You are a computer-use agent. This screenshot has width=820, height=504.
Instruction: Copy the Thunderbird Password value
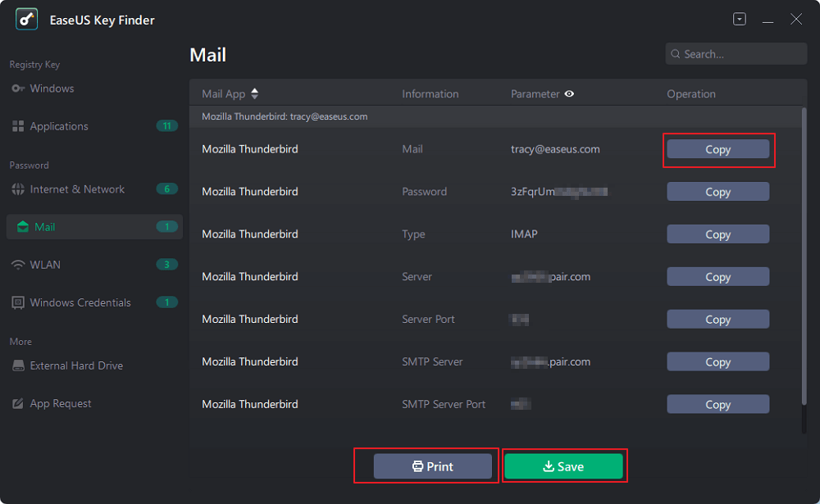tap(717, 192)
